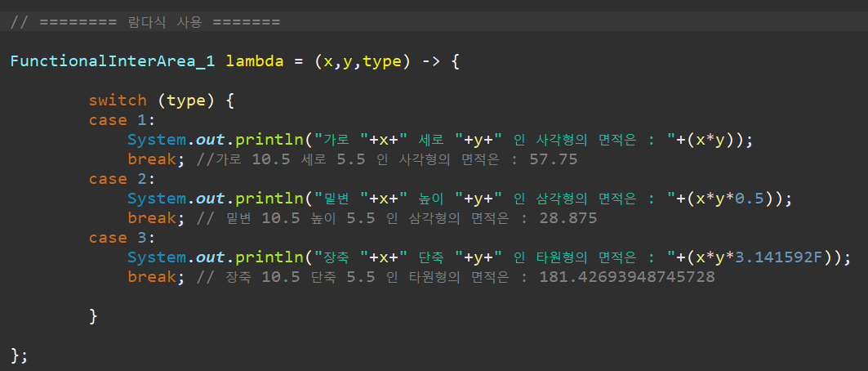
Task: Click the '->' arrow operator
Action: tap(431, 61)
